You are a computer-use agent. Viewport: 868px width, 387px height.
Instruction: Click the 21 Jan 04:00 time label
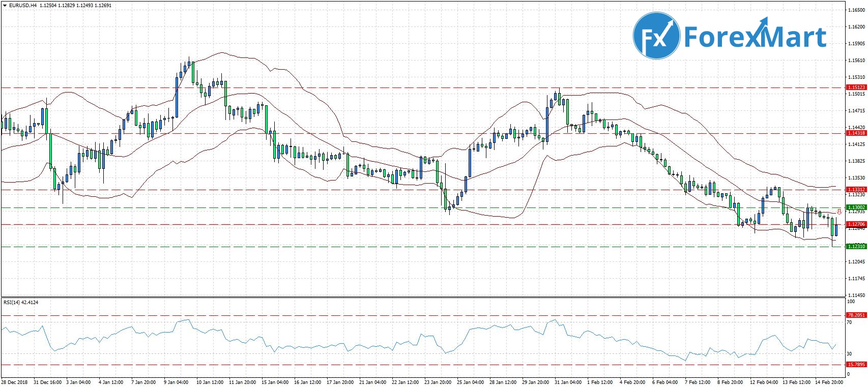point(372,382)
